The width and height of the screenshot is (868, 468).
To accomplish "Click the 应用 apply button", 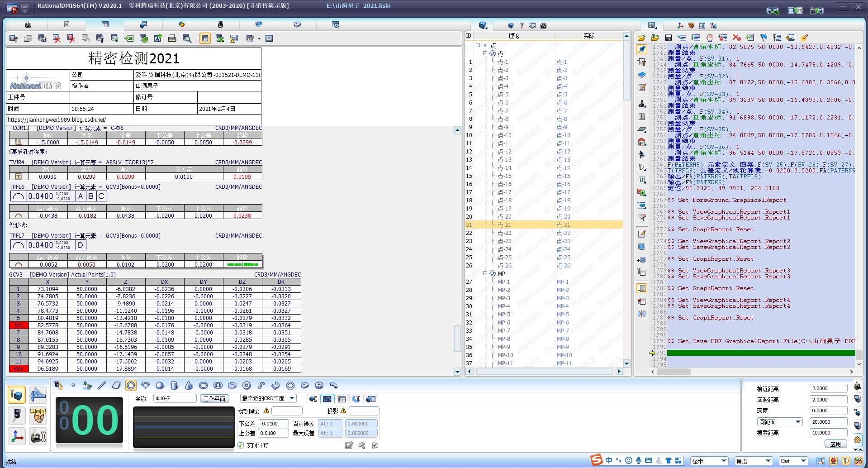I will coord(835,444).
